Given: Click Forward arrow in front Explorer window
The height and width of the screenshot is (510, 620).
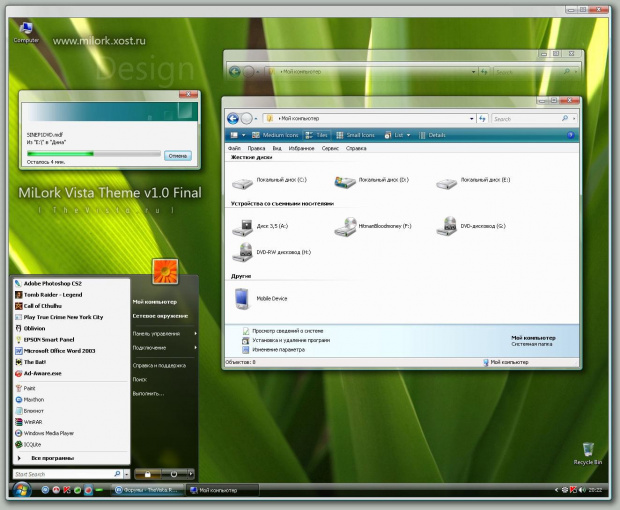Looking at the screenshot, I should point(246,118).
